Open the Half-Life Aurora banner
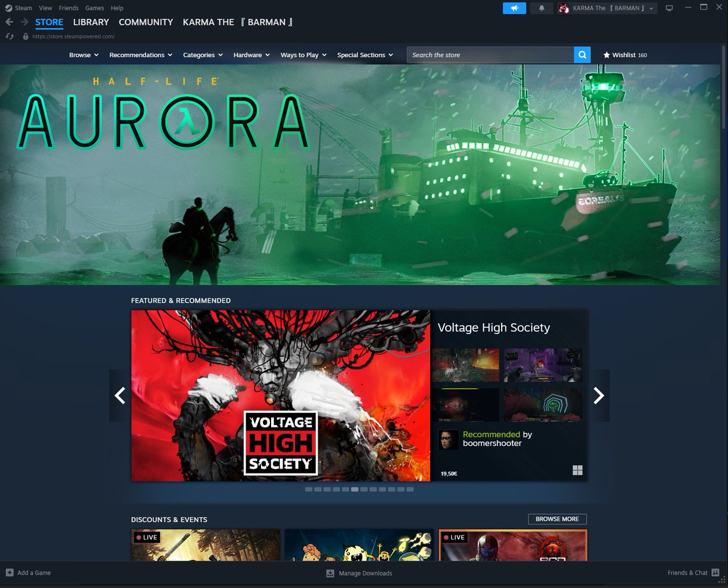 [x=360, y=175]
